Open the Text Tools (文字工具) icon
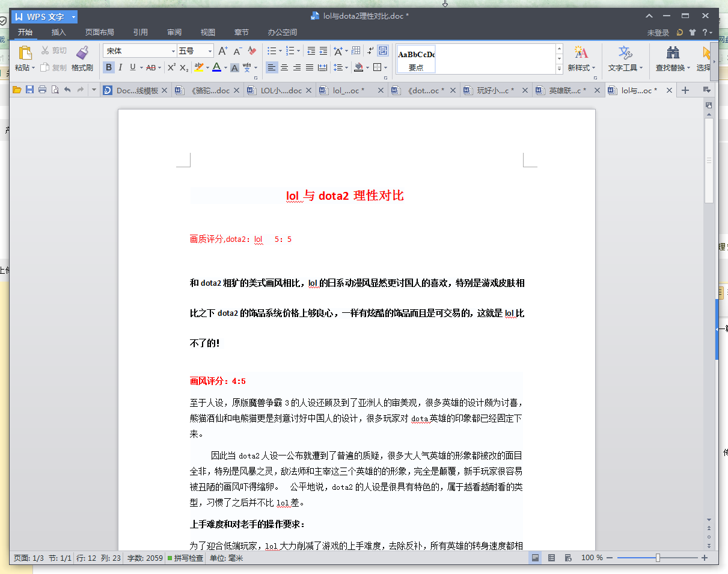Image resolution: width=728 pixels, height=574 pixels. click(625, 52)
